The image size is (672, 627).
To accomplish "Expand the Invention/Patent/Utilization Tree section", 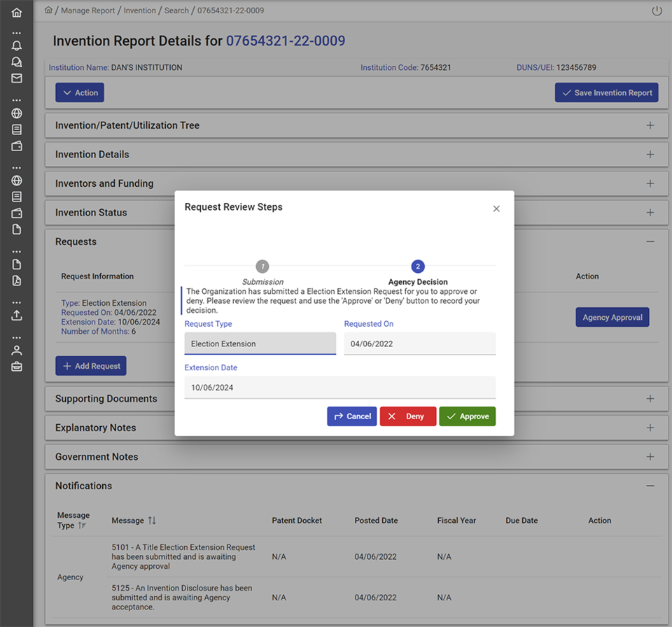I will 650,125.
